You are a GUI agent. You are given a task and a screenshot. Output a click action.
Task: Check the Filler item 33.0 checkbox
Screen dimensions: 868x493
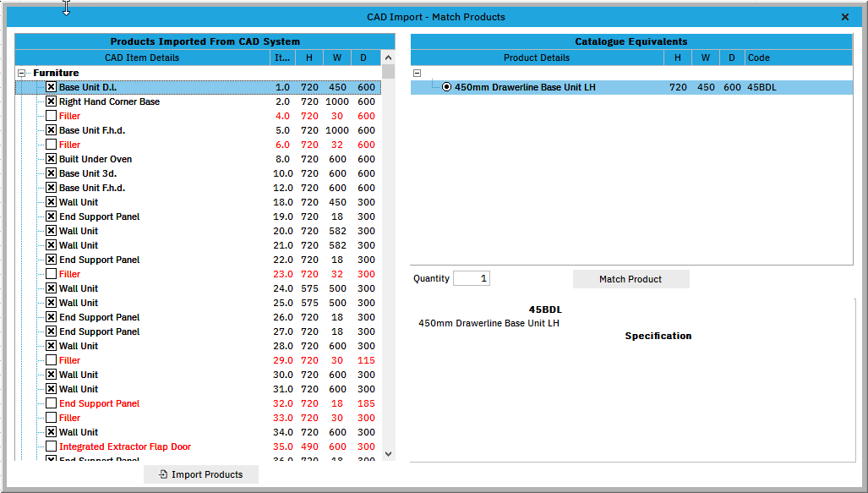[51, 418]
